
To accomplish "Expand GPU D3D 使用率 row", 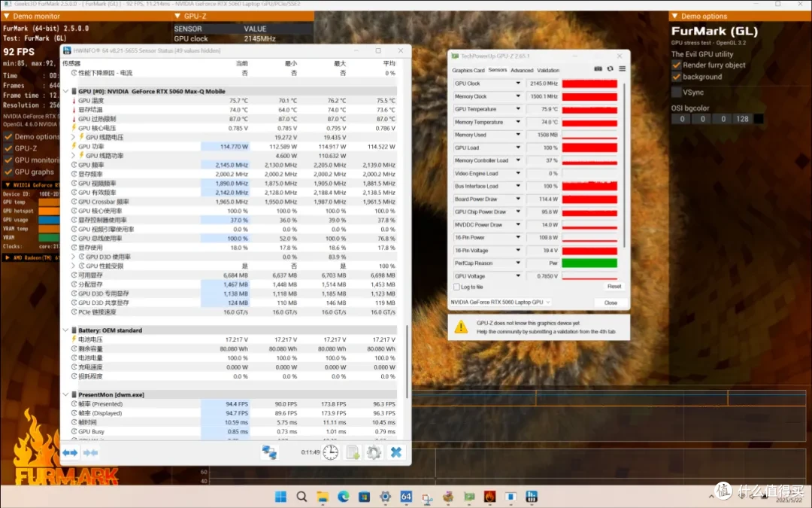I will coord(73,257).
